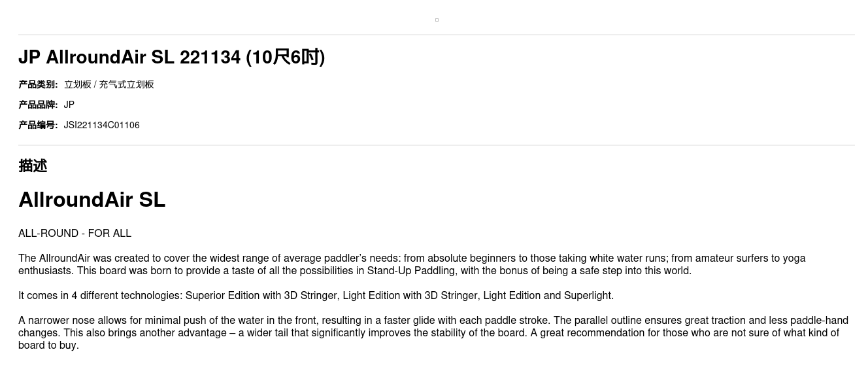Screen dimensions: 868x371
Task: Open the 立划板 category link
Action: click(77, 84)
